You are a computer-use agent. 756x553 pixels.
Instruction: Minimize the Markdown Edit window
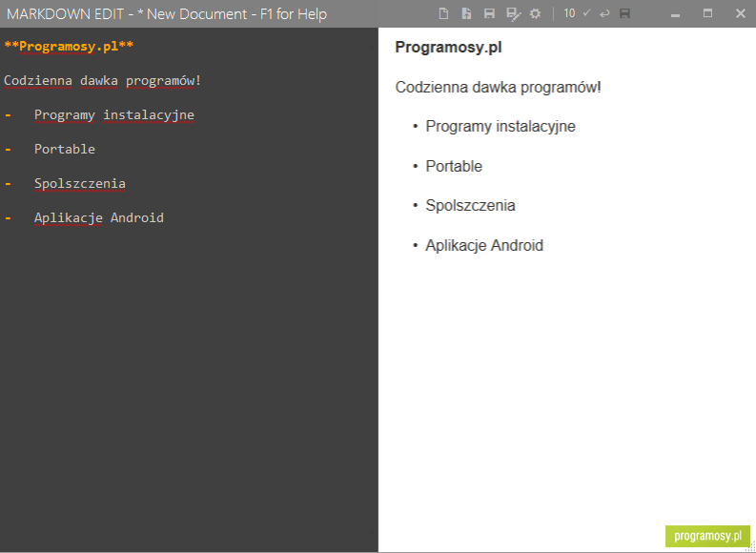point(675,14)
